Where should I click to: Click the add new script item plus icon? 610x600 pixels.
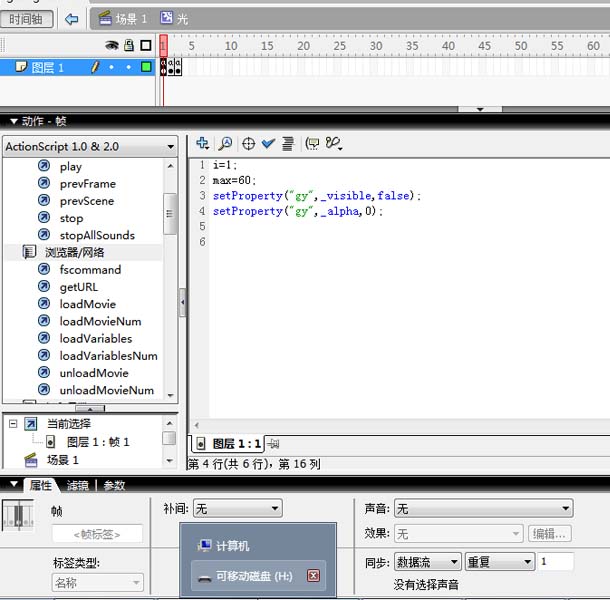coord(202,144)
